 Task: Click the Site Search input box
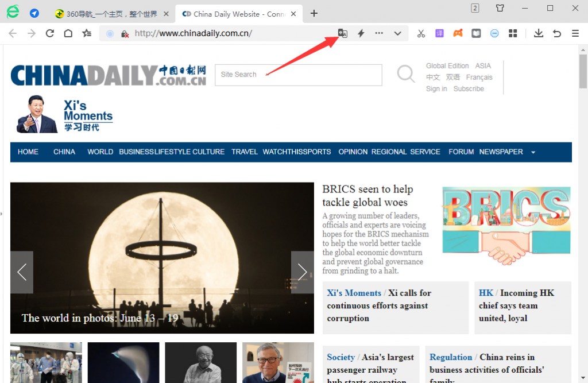(x=299, y=75)
